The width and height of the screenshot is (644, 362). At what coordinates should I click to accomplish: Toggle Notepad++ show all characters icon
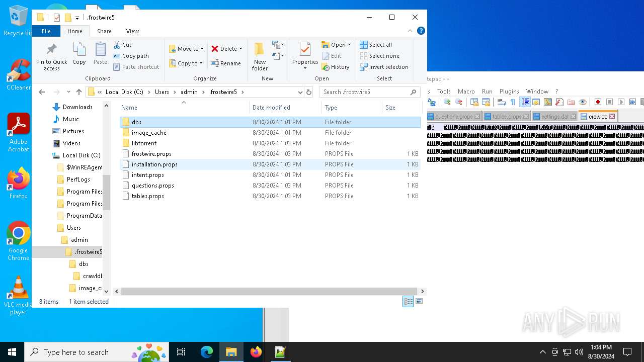click(x=513, y=102)
